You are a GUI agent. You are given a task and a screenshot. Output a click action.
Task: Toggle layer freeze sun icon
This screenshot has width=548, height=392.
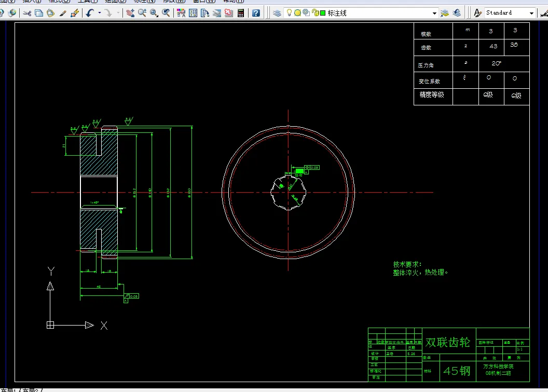297,13
